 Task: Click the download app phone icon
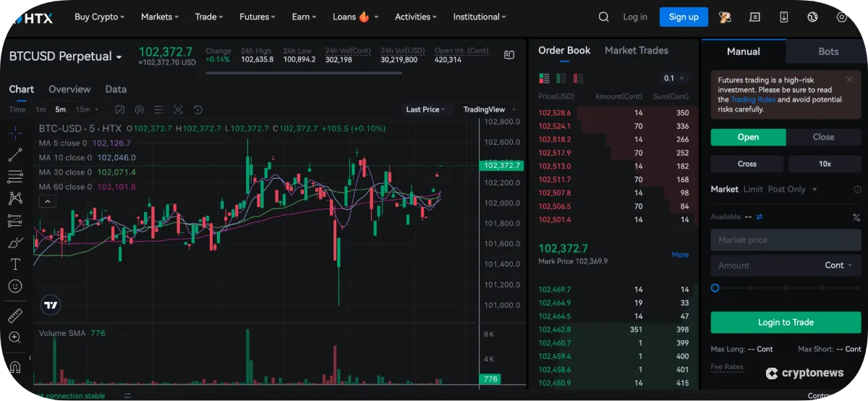(x=784, y=17)
